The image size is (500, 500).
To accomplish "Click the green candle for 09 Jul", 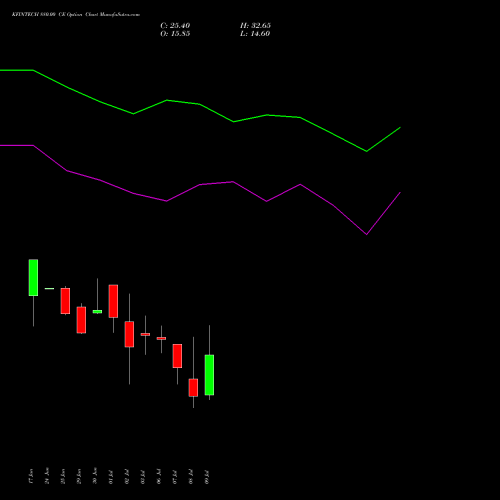I will (209, 375).
